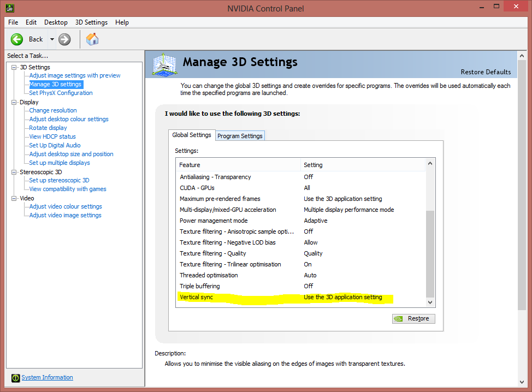Click the green Back arrow icon
The height and width of the screenshot is (392, 532).
[x=16, y=39]
